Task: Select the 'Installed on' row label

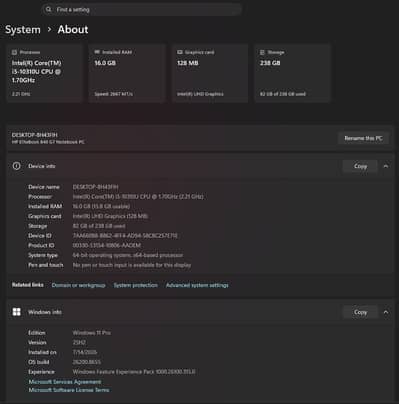Action: click(42, 352)
